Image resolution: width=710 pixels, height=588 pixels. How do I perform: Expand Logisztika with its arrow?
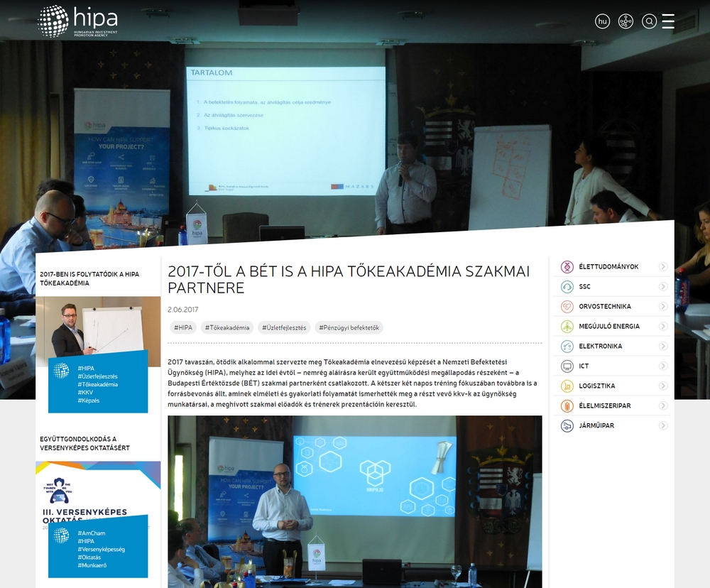click(663, 386)
